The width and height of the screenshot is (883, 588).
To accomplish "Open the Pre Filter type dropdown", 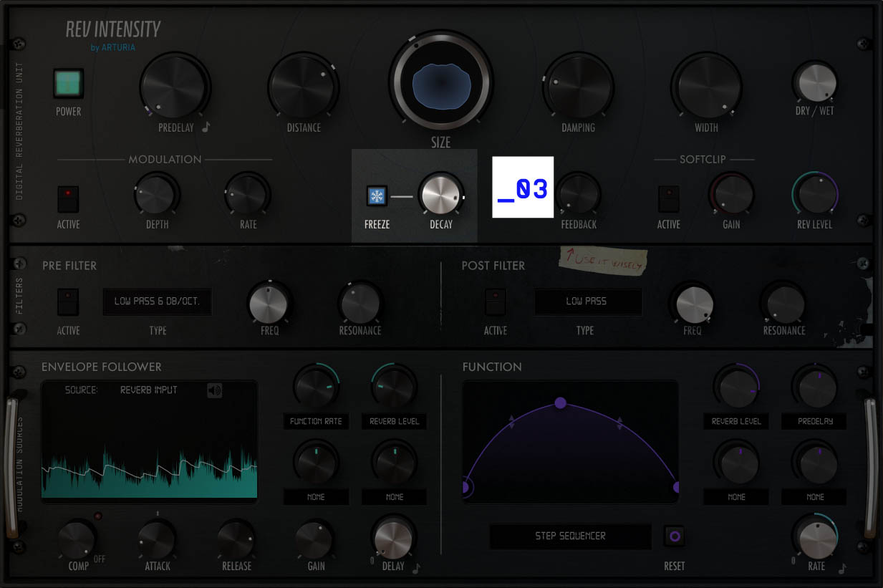I will tap(158, 302).
